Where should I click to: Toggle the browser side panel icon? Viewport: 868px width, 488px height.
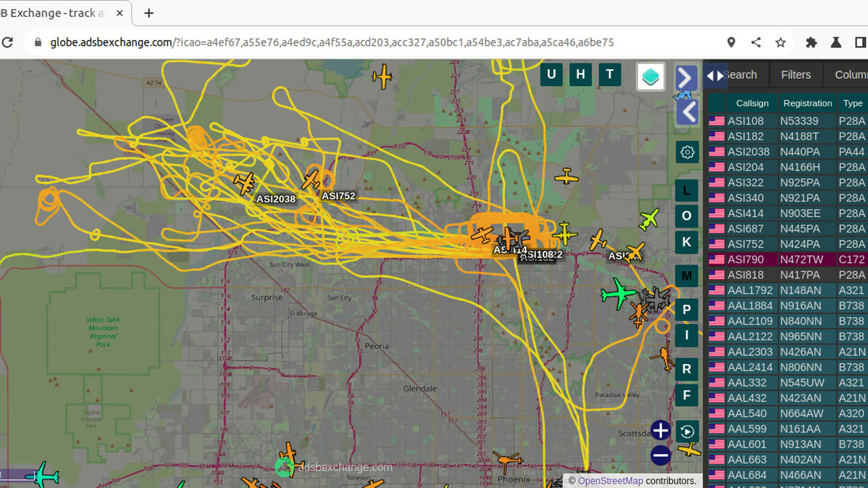tap(860, 42)
